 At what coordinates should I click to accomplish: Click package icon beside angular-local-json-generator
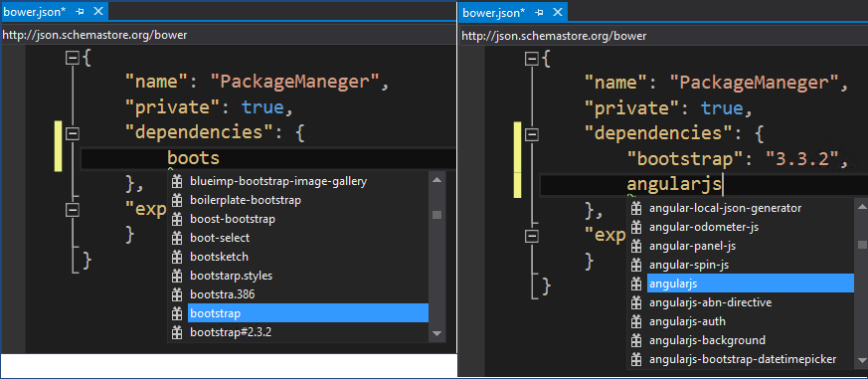pos(636,208)
